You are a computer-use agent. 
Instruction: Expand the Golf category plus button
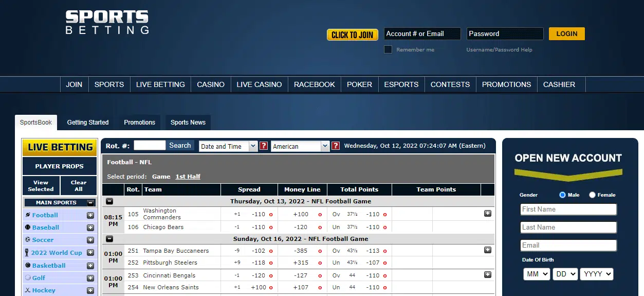(90, 278)
